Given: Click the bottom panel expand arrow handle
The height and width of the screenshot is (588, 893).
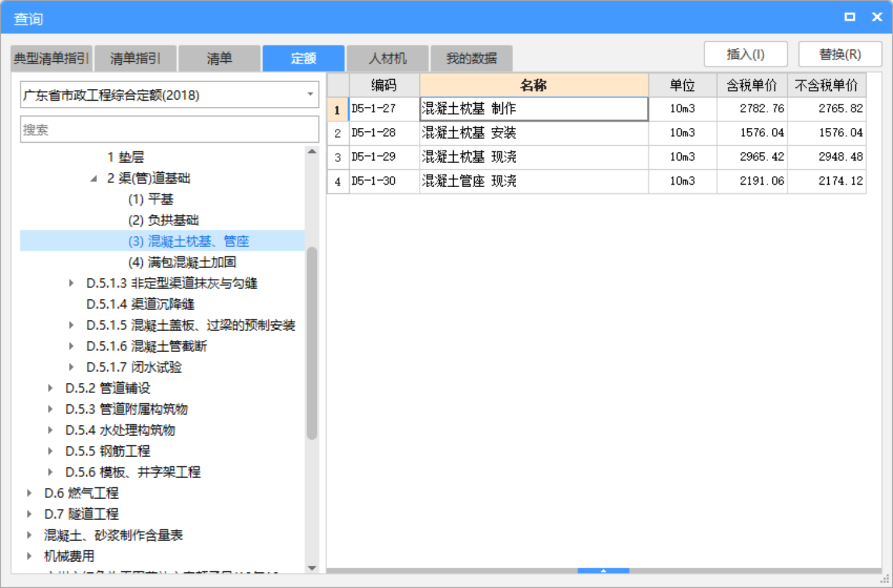Looking at the screenshot, I should 603,571.
